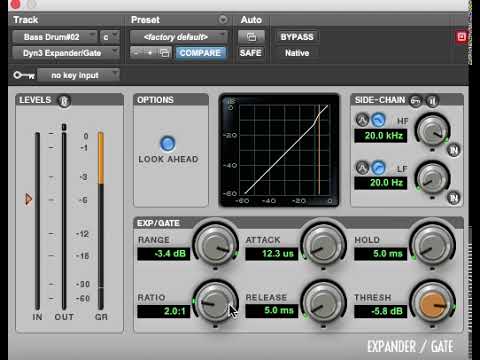
Task: Open the Bass Drum#02 track selector
Action: (55, 37)
